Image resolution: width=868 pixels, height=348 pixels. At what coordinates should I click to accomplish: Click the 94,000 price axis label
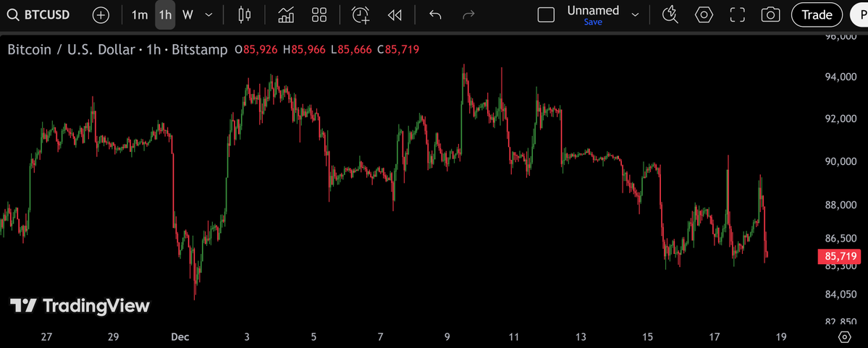click(840, 77)
